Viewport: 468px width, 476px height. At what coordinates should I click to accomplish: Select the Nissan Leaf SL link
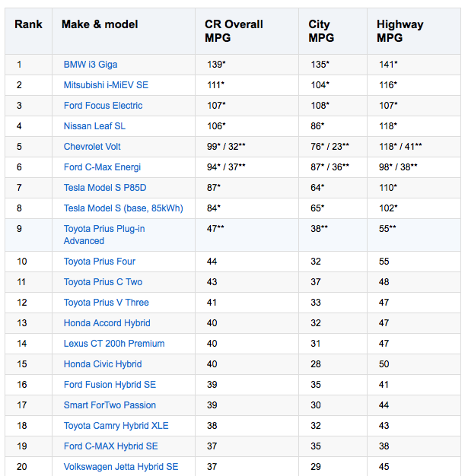pyautogui.click(x=94, y=126)
